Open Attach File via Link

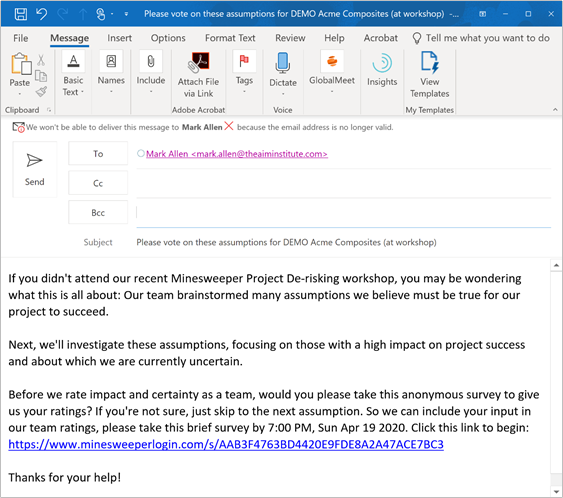tap(199, 75)
